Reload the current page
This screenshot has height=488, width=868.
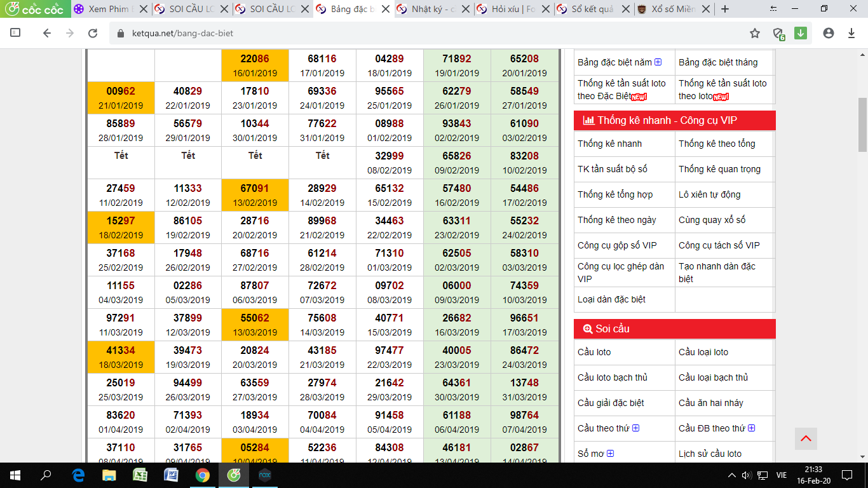[93, 33]
